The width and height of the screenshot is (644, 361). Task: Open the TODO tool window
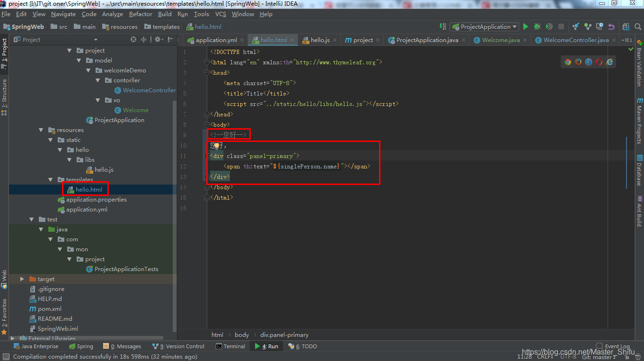point(302,346)
